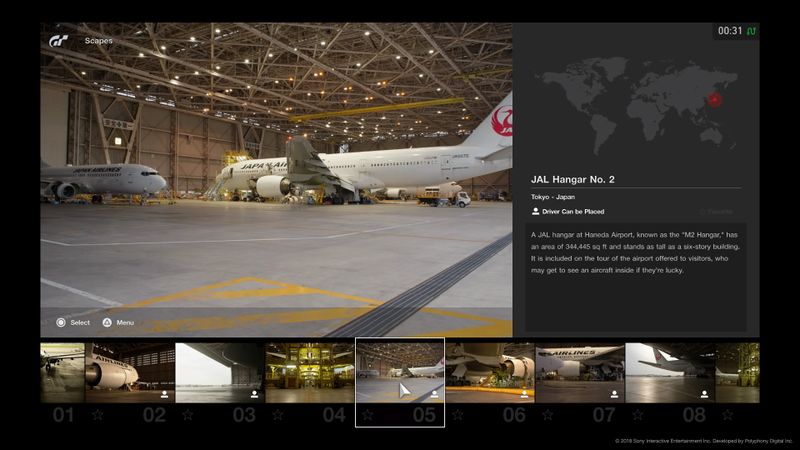Select thumbnail 03 open hangar door
This screenshot has height=450, width=800.
pos(220,372)
